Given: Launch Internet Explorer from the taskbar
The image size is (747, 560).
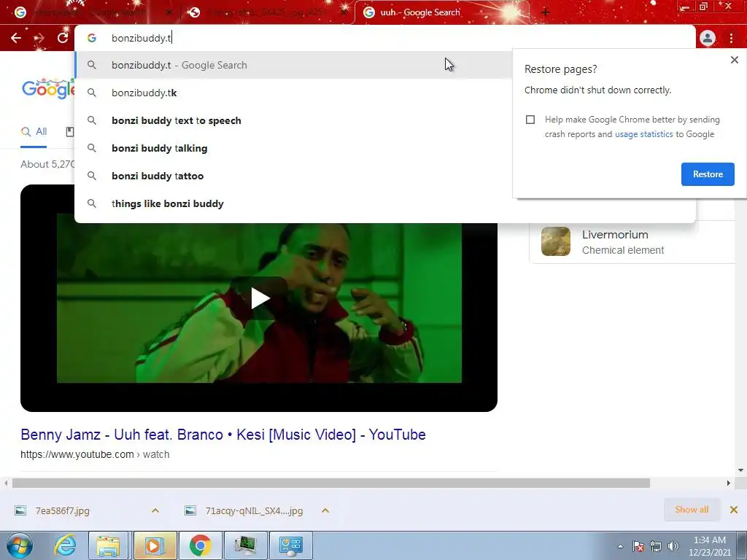Looking at the screenshot, I should click(x=65, y=545).
